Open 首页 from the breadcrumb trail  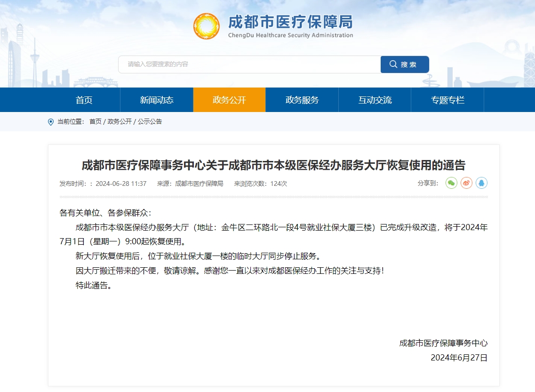(x=96, y=121)
